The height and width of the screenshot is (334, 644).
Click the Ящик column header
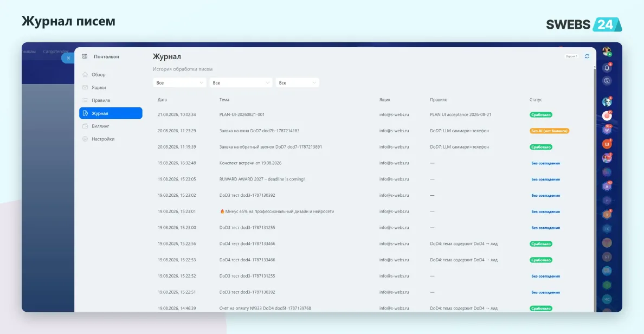pos(385,100)
